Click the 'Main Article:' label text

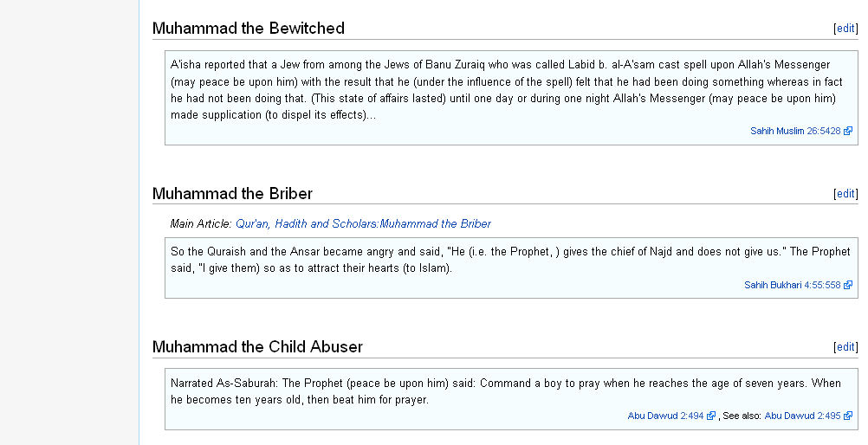click(201, 223)
